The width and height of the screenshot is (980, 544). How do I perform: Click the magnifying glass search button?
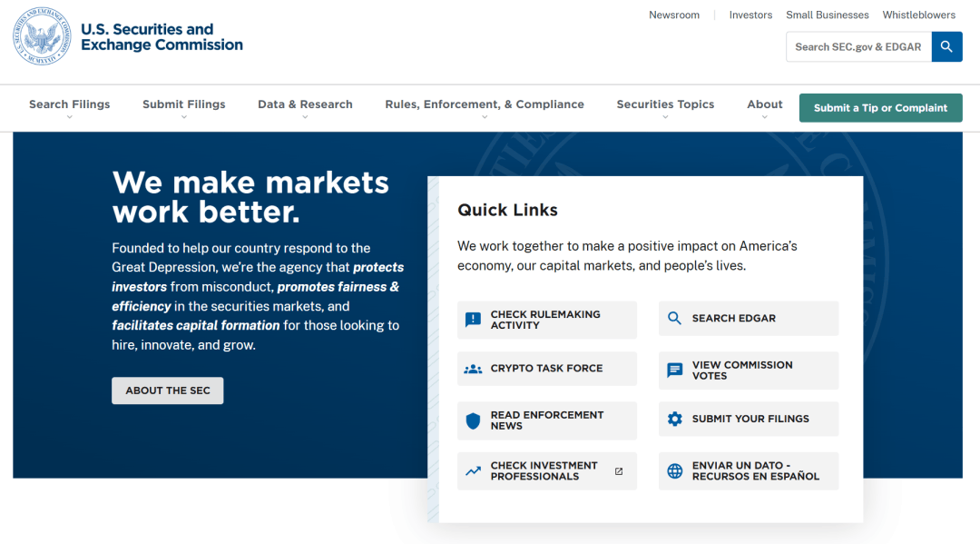click(x=946, y=47)
